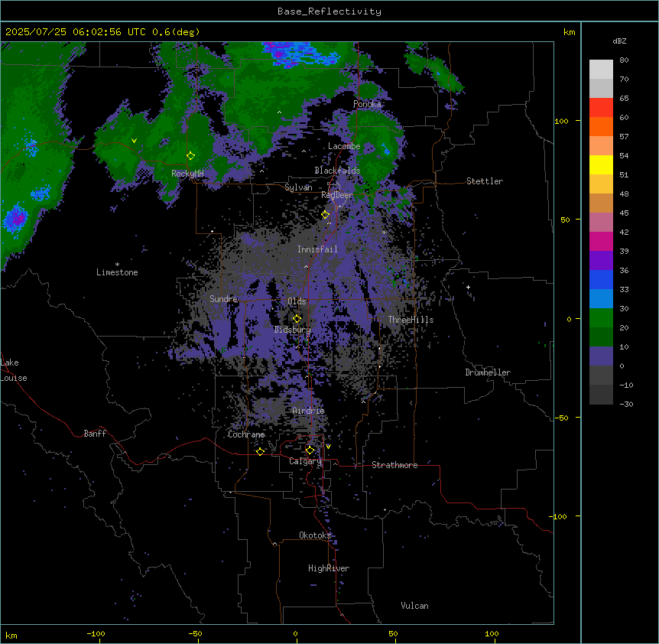Click the 50 tick on the horizontal axis
This screenshot has width=659, height=644.
[394, 633]
